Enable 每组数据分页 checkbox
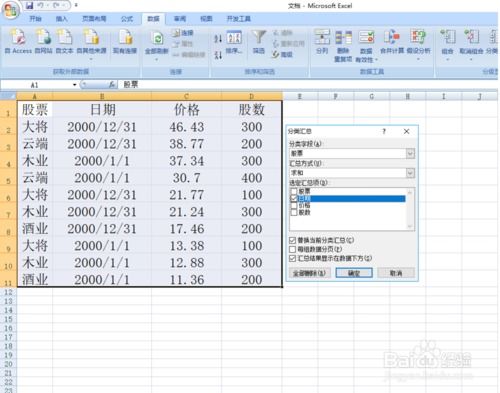The height and width of the screenshot is (393, 500). 293,249
